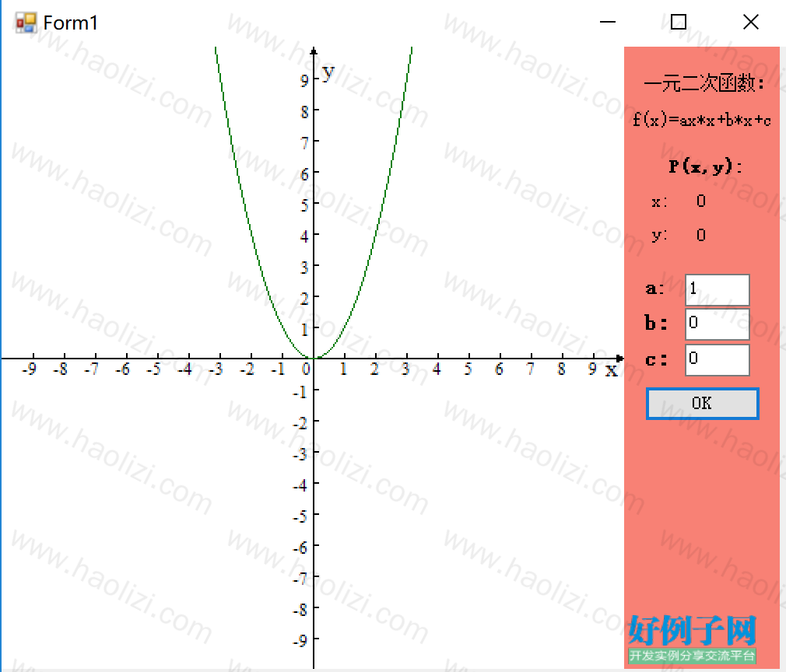The image size is (786, 672).
Task: Click the 一元二次函数 heading label
Action: [704, 83]
